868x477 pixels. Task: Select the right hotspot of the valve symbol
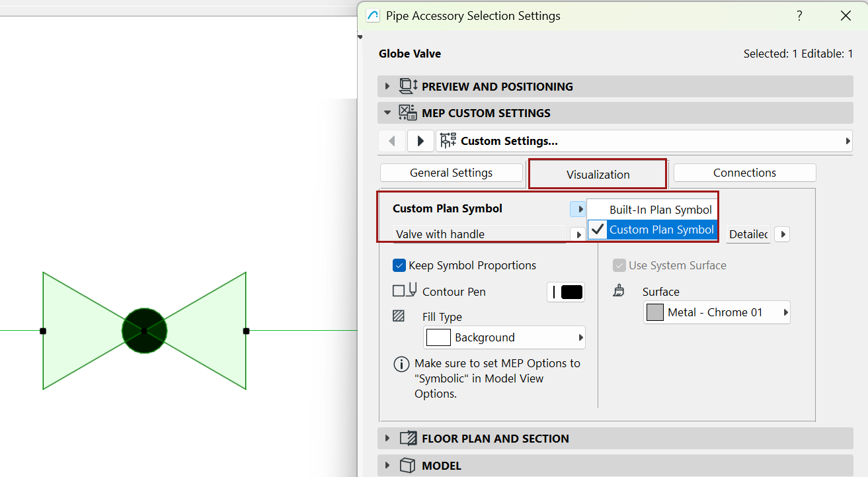click(246, 331)
